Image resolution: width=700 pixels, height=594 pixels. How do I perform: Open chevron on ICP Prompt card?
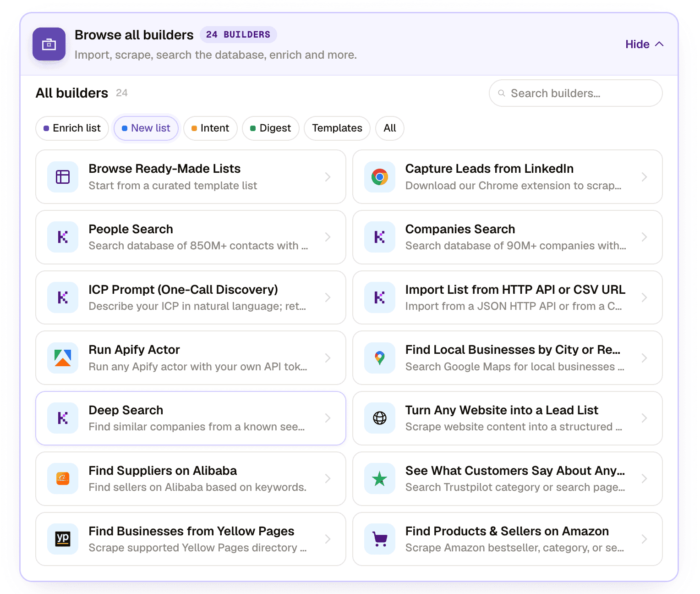(x=328, y=297)
